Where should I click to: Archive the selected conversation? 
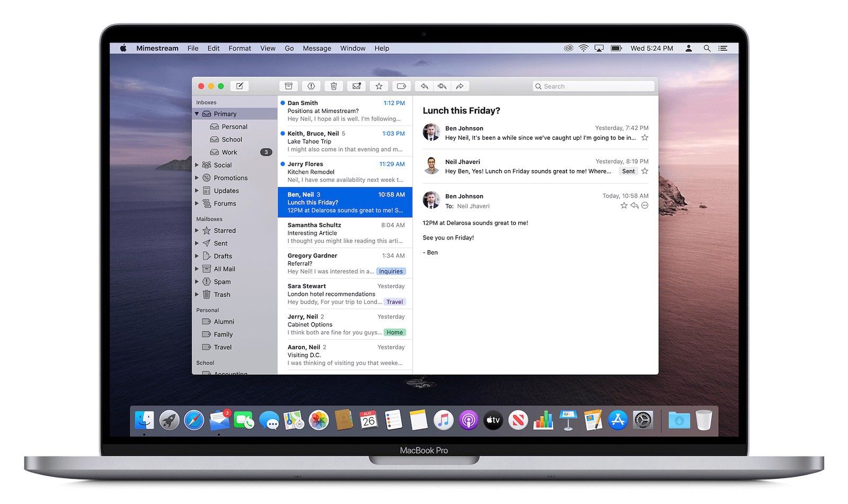click(x=288, y=86)
